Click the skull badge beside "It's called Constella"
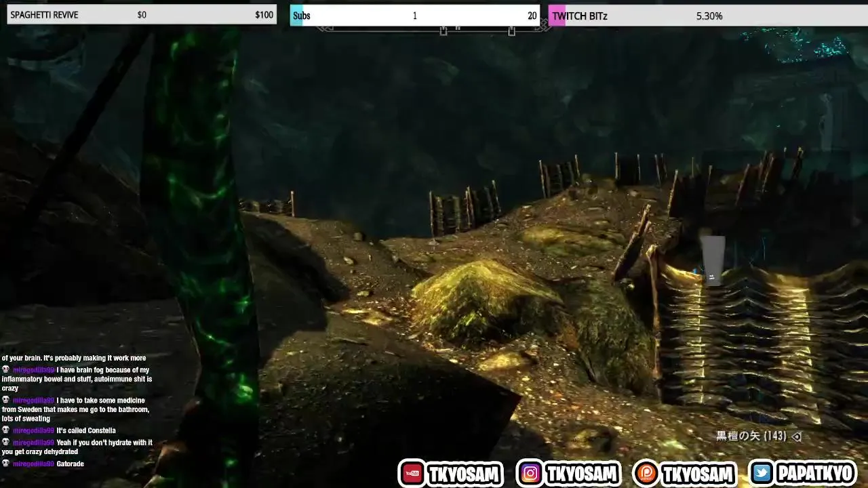 (5, 430)
